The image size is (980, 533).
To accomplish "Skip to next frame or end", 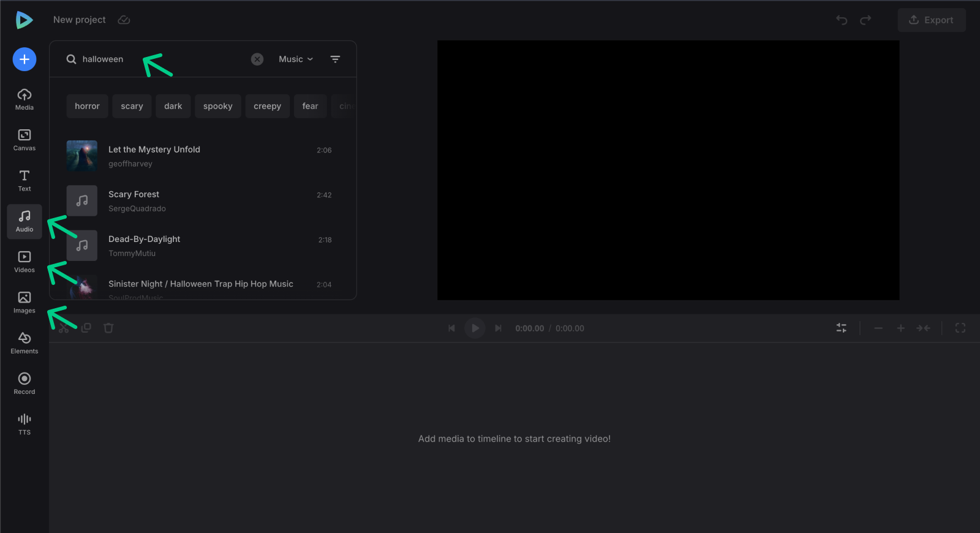I will coord(498,328).
